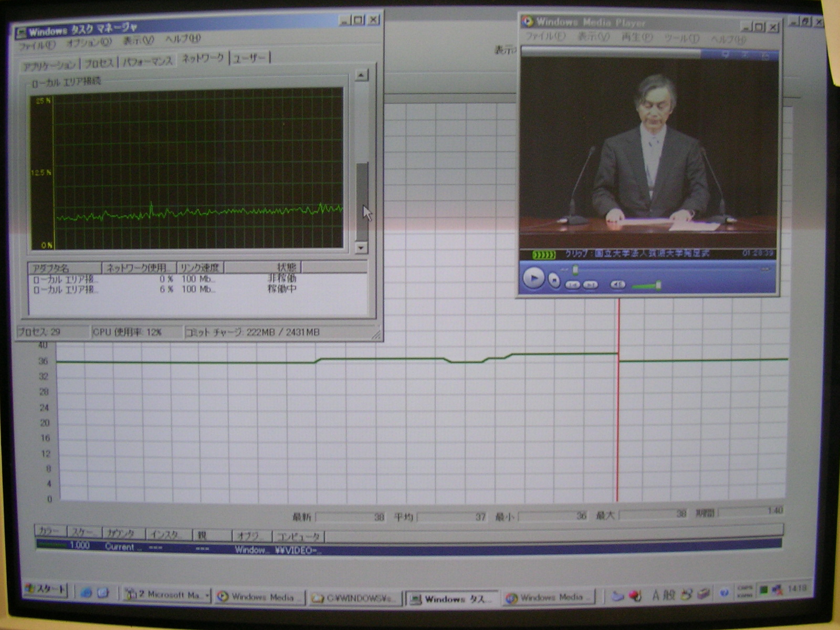The width and height of the screenshot is (840, 630).
Task: Click the previous track button in Media Player
Action: (x=572, y=285)
